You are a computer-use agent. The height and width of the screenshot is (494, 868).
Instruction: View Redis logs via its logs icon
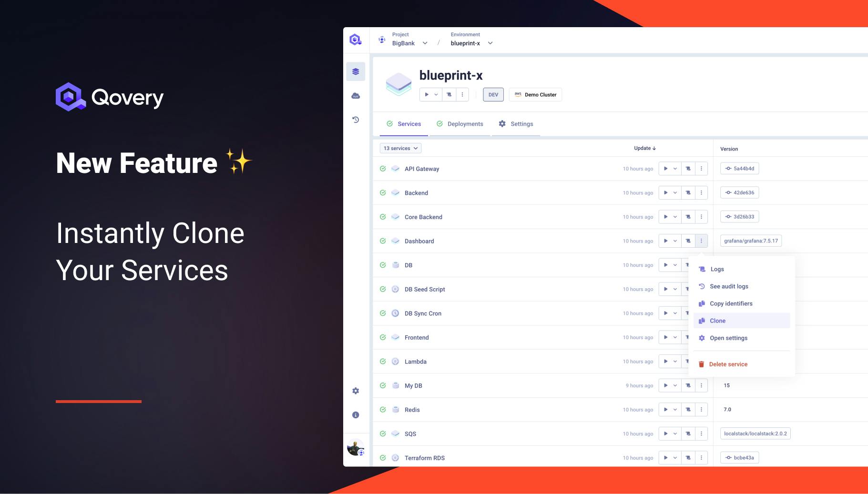point(688,409)
